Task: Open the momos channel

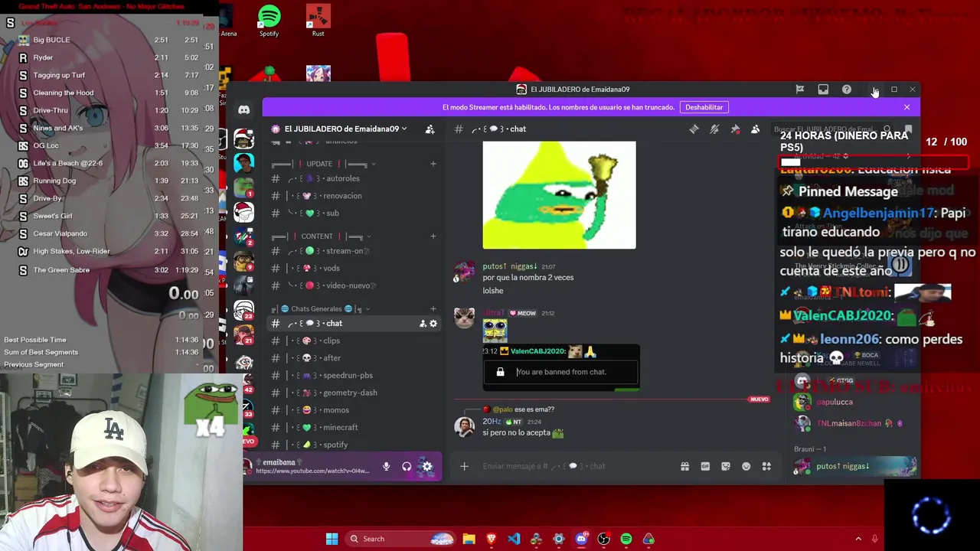Action: coord(353,410)
